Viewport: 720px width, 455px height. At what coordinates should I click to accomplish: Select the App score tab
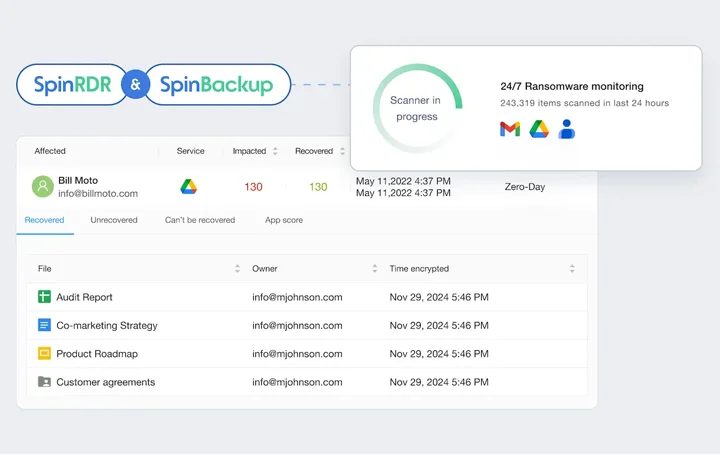click(x=284, y=220)
